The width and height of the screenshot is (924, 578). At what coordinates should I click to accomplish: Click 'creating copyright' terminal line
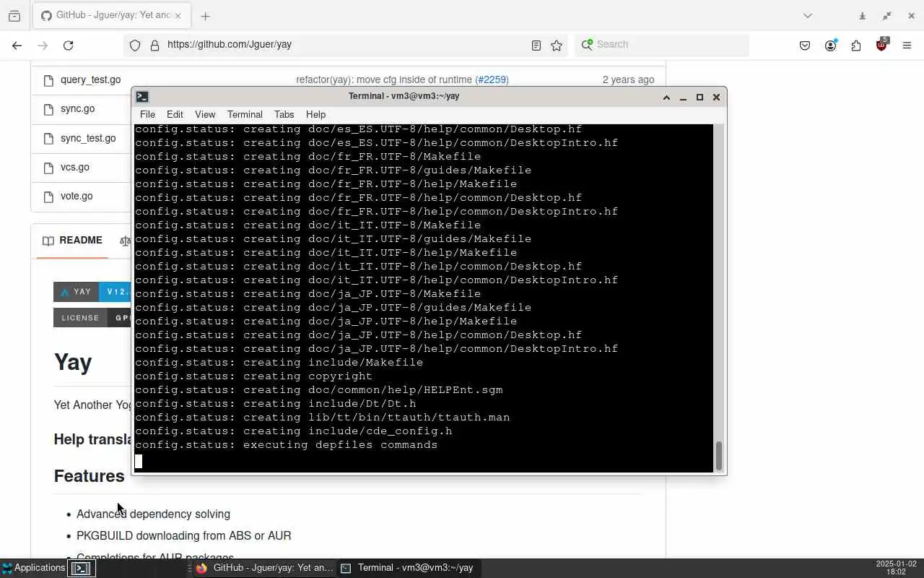308,376
